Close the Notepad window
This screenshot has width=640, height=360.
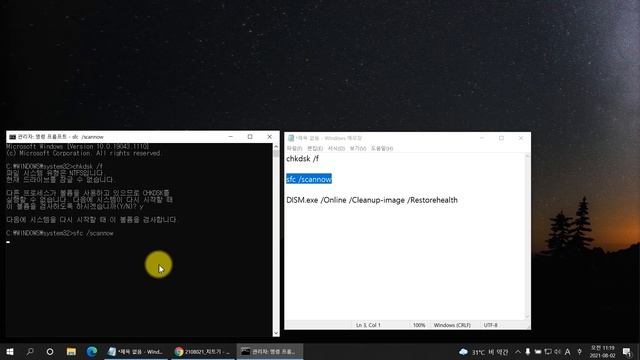pyautogui.click(x=521, y=138)
